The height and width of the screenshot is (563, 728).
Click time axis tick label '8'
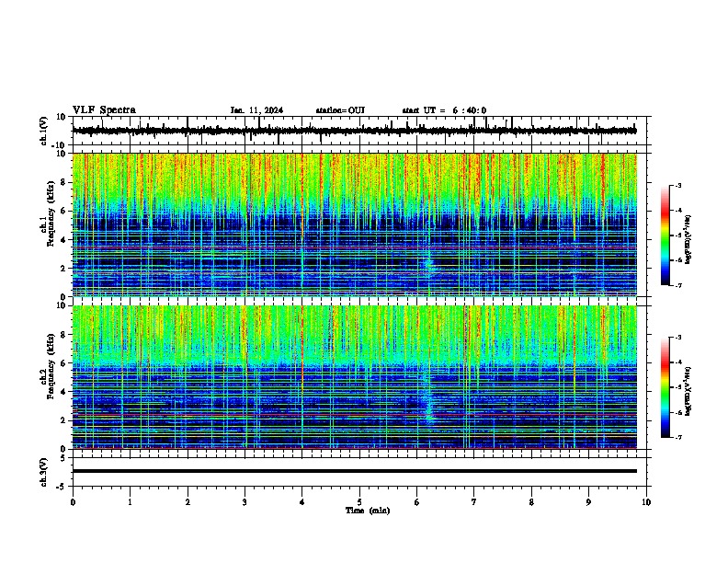[531, 502]
